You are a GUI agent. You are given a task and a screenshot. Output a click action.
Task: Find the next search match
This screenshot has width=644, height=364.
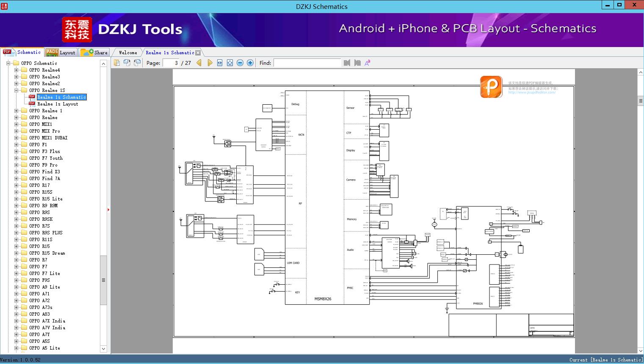[x=357, y=63]
